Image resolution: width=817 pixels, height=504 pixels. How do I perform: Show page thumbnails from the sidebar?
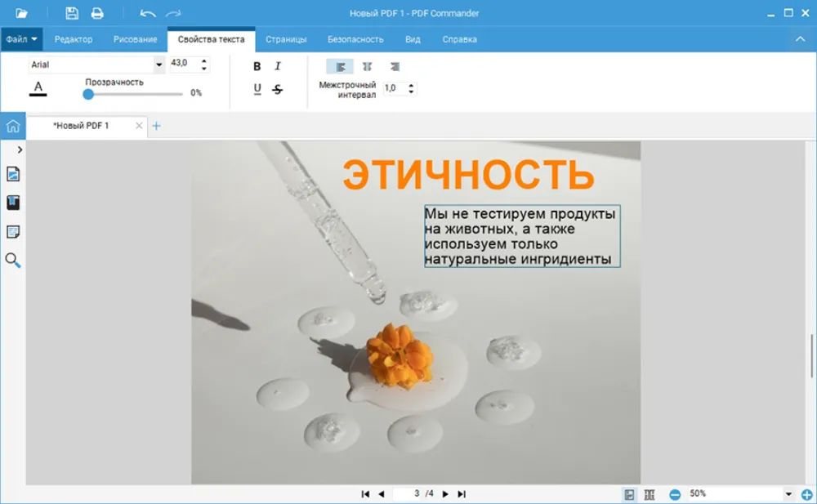[x=13, y=174]
